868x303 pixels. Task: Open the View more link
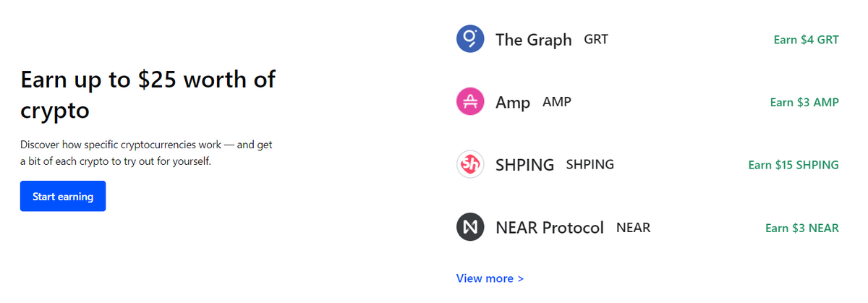[x=490, y=278]
